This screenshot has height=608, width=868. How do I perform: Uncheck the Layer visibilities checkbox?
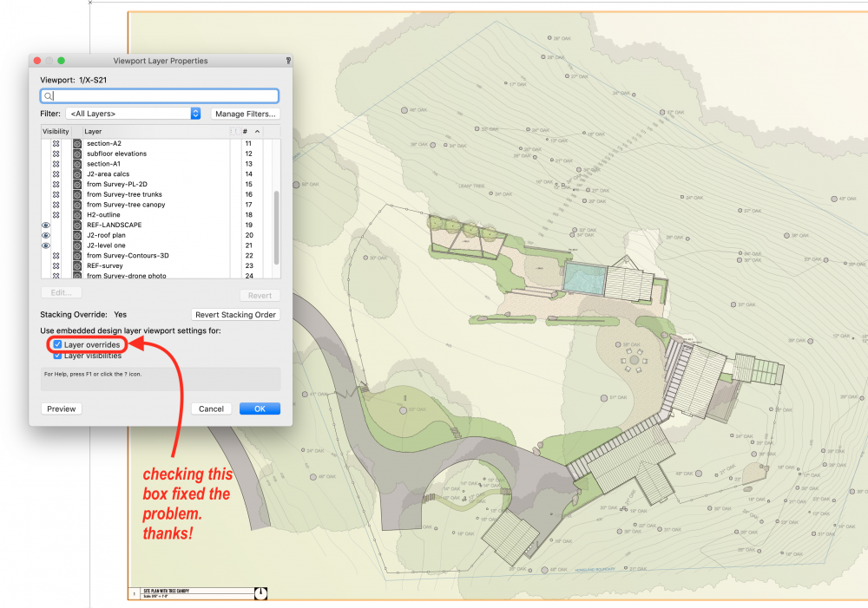58,356
